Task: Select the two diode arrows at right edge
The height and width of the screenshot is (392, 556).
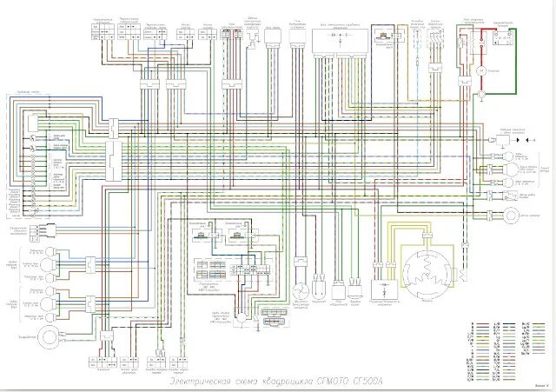Action: point(523,140)
